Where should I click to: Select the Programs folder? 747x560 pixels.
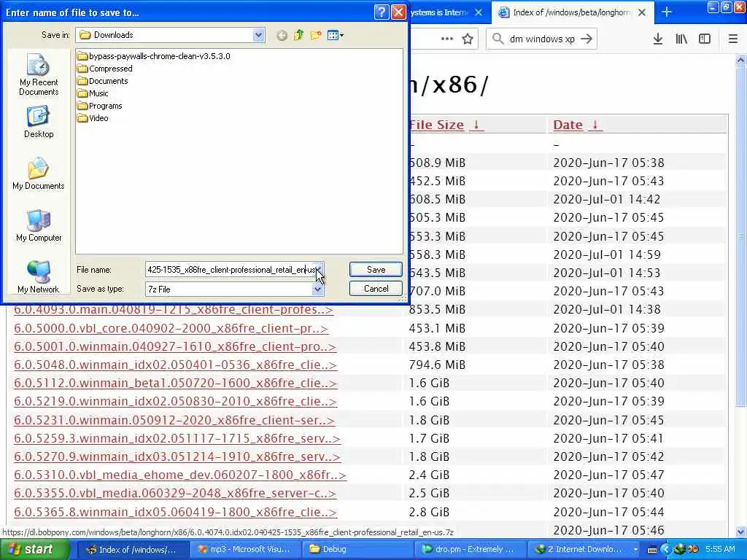99,106
